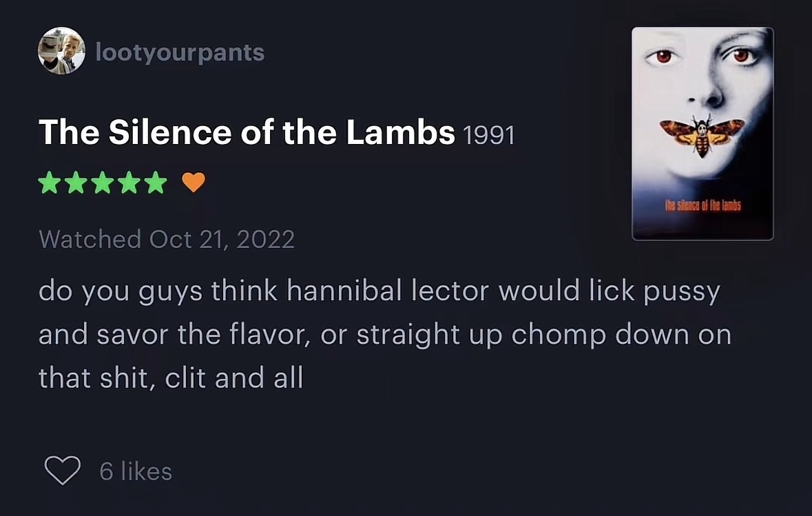Click the lootyourpants profile avatar
Viewport: 812px width, 516px height.
tap(61, 51)
